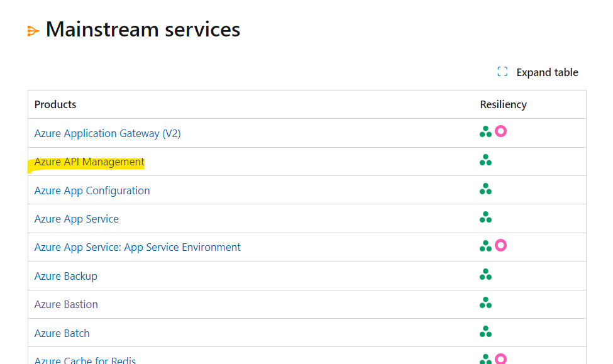Click green zone icon for Azure Application Gateway
Viewport: 613px width, 364px height.
pos(485,131)
